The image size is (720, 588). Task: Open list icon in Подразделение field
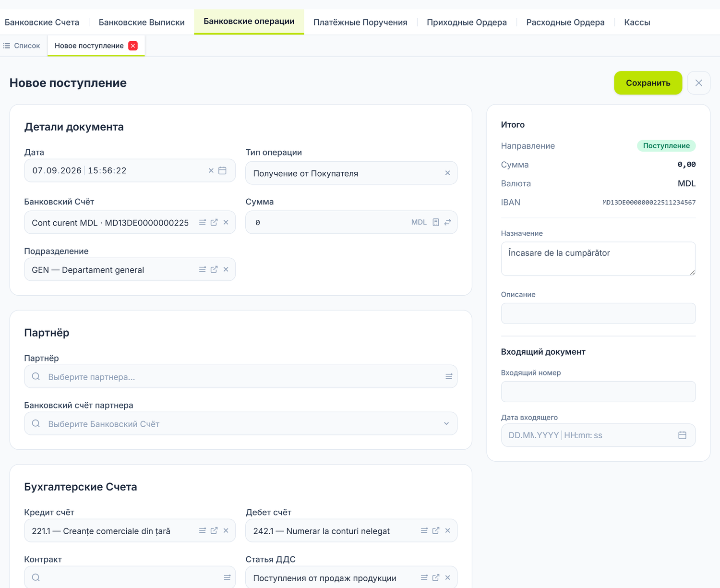[x=203, y=269]
